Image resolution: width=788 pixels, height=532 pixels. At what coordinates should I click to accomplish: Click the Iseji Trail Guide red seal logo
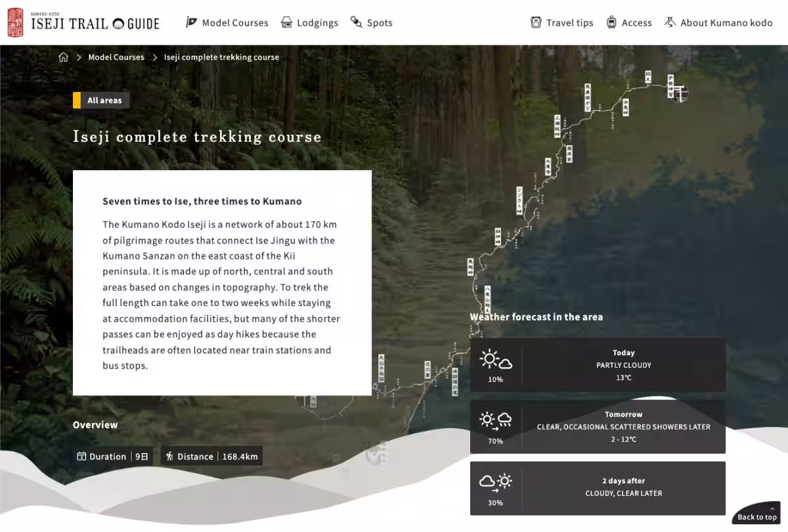click(15, 22)
